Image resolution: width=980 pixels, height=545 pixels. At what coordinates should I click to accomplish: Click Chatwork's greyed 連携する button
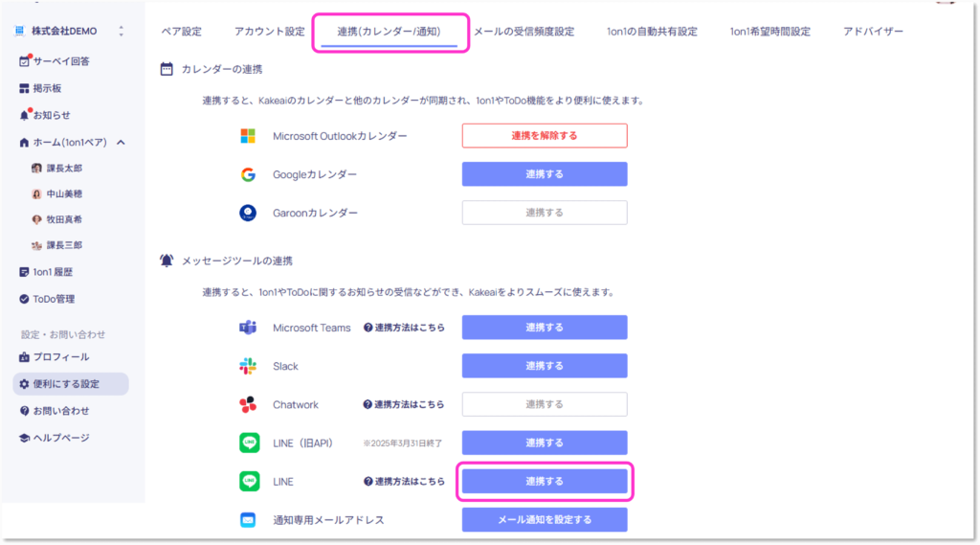tap(545, 404)
